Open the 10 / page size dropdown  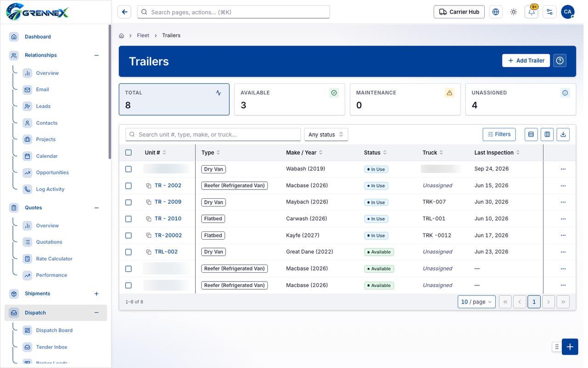pyautogui.click(x=477, y=302)
